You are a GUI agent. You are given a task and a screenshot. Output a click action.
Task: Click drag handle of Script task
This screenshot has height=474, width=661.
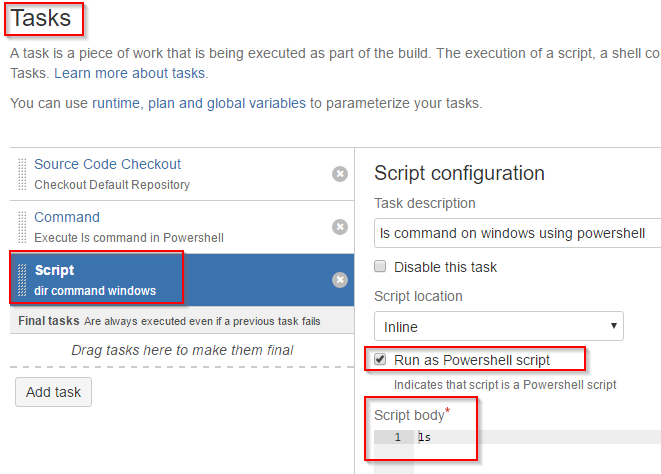click(x=22, y=280)
